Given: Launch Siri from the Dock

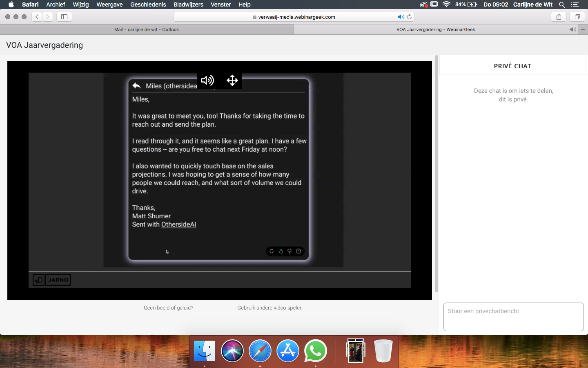Looking at the screenshot, I should [x=232, y=351].
